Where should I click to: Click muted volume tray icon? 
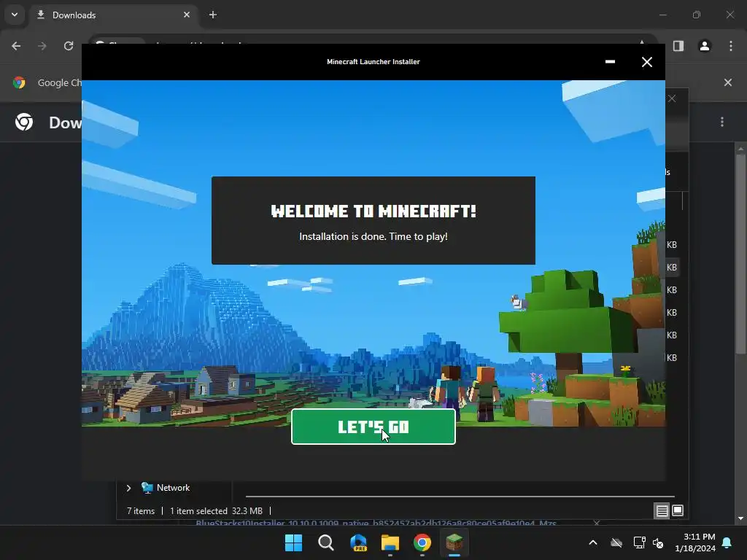(x=659, y=542)
